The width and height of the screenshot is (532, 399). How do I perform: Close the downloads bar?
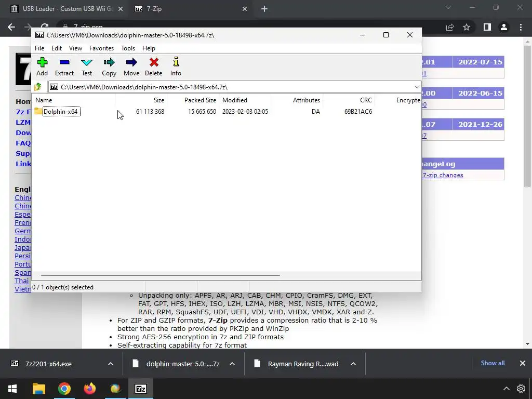tap(523, 363)
